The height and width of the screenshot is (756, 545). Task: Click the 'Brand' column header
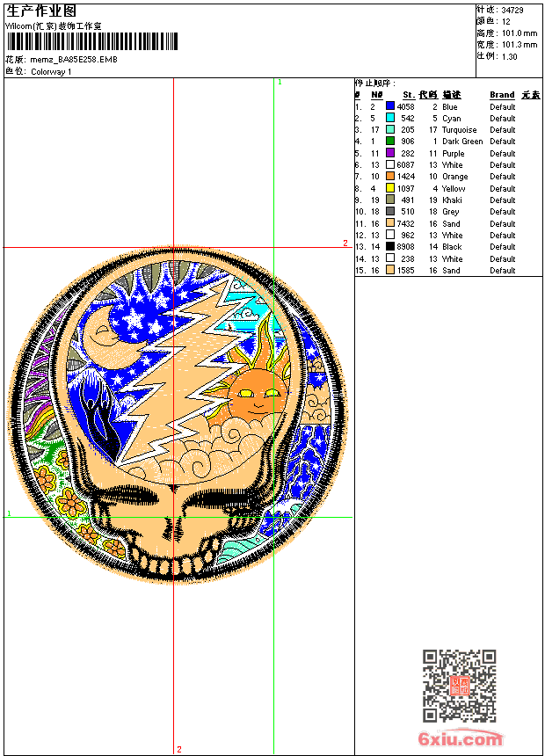502,95
